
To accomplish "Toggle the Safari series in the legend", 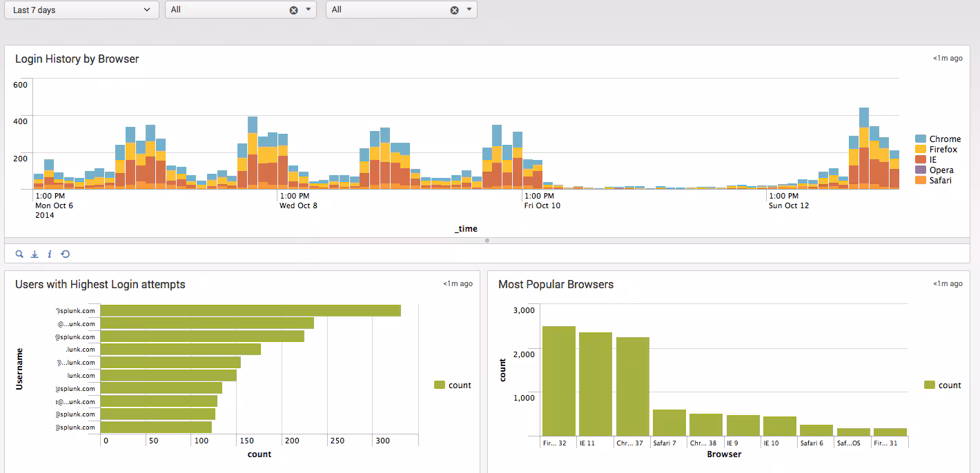I will (939, 180).
